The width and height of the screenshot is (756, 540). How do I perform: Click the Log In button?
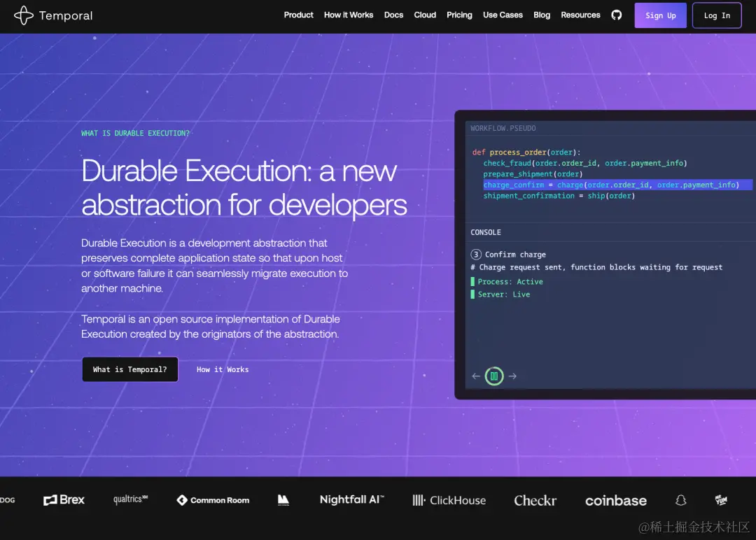tap(717, 15)
